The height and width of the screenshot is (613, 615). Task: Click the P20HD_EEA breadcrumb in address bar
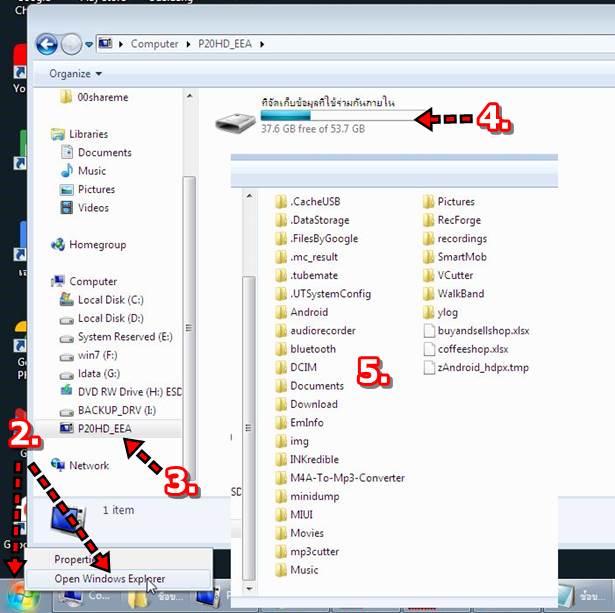pyautogui.click(x=225, y=44)
